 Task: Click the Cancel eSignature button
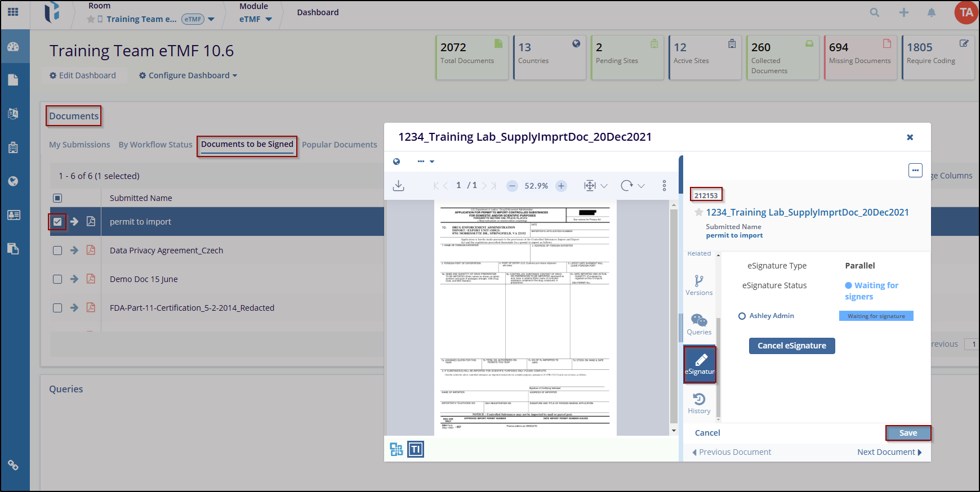791,346
